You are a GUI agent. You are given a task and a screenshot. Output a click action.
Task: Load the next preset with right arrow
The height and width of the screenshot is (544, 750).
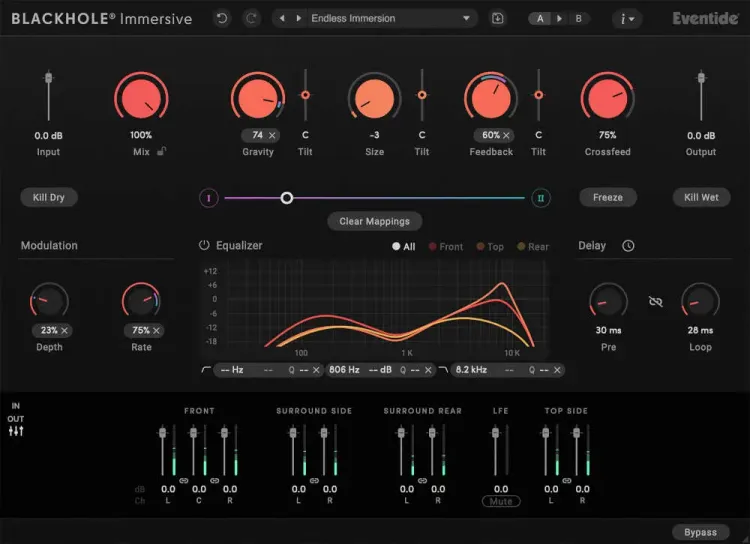pyautogui.click(x=298, y=18)
